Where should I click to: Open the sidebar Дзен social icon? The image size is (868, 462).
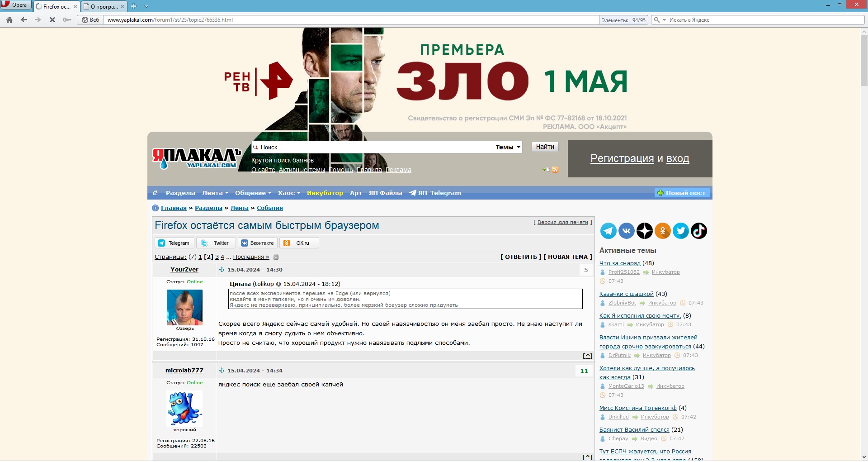pos(645,231)
